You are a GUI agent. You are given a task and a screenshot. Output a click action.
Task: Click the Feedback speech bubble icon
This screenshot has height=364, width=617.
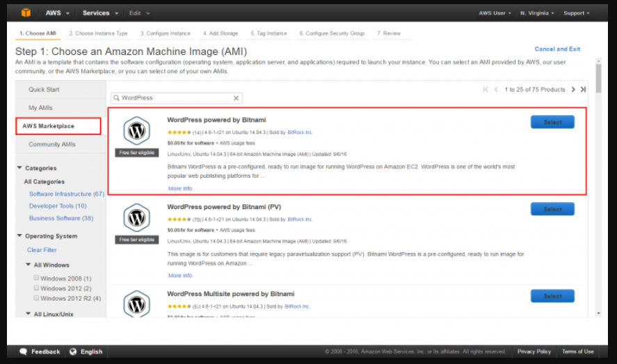coord(24,351)
